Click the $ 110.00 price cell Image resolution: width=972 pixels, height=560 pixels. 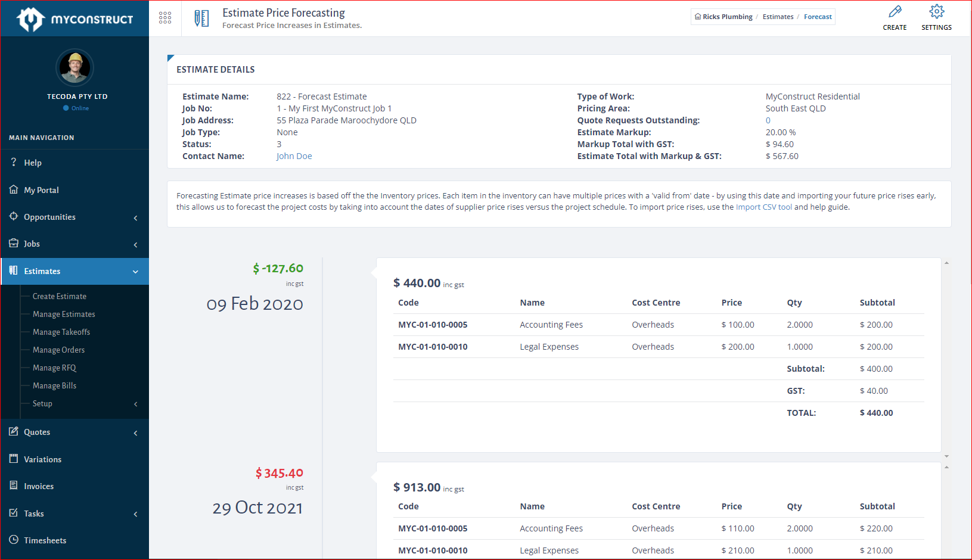click(x=738, y=528)
